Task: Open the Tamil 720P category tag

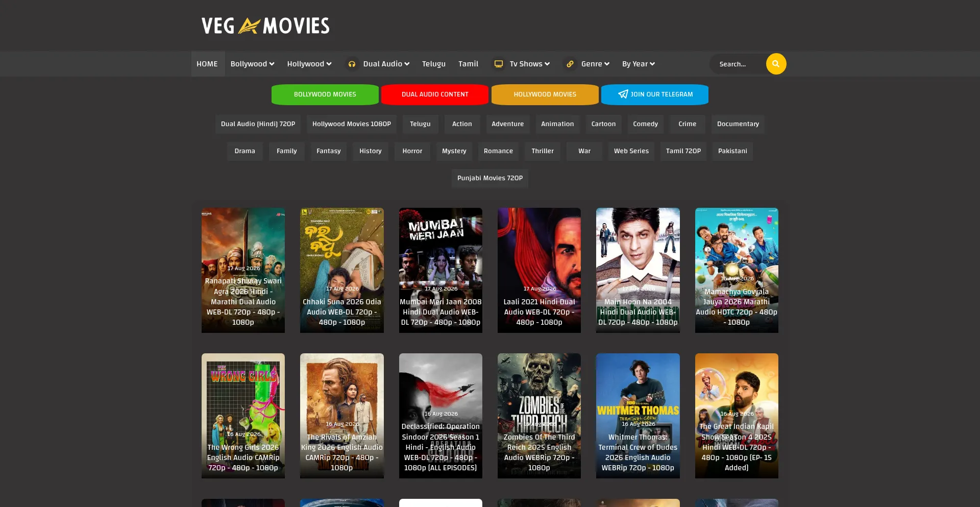Action: (683, 151)
